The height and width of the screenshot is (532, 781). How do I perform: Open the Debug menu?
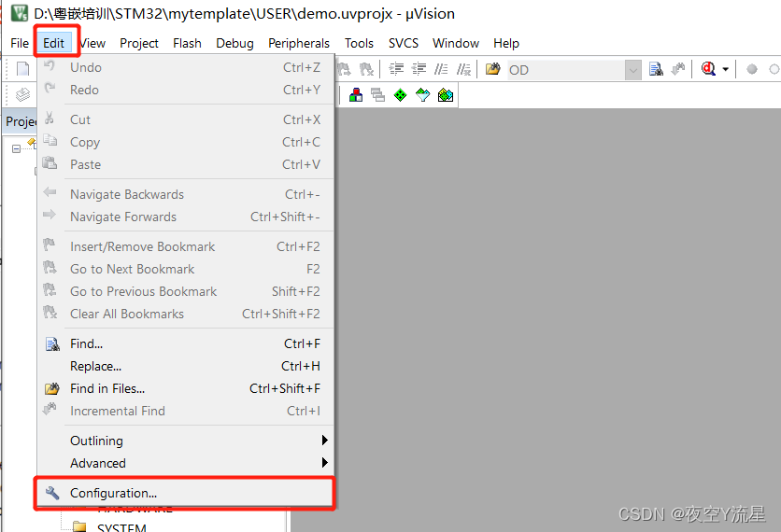click(x=234, y=43)
